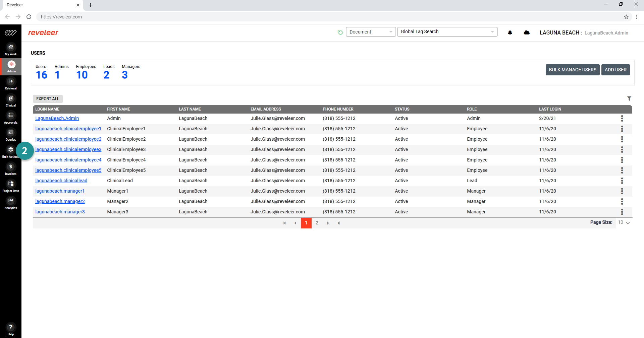Open the Page Size dropdown

pos(624,222)
